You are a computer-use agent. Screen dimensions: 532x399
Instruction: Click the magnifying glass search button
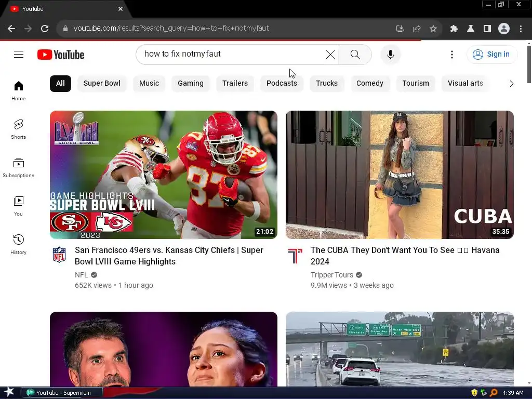pyautogui.click(x=355, y=54)
